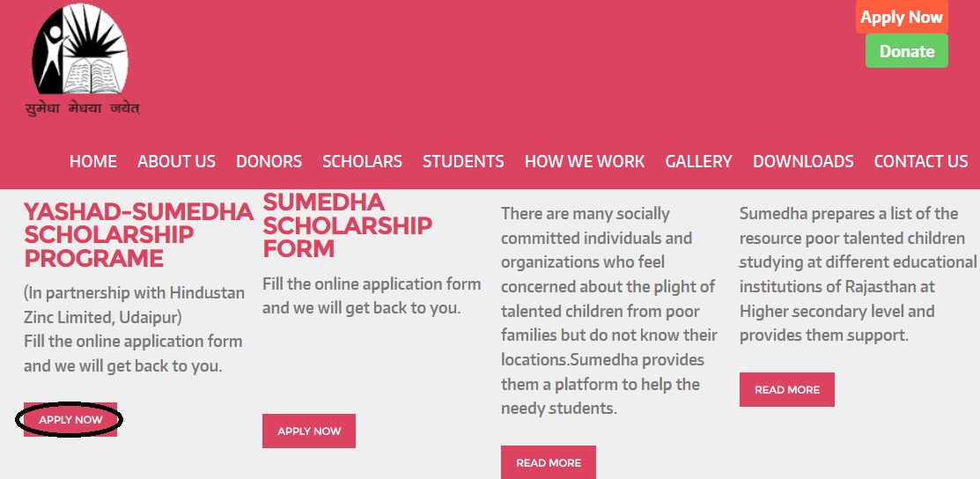
Task: Click circled APPLY NOW under Yashad-Sumedha programme
Action: (x=70, y=420)
